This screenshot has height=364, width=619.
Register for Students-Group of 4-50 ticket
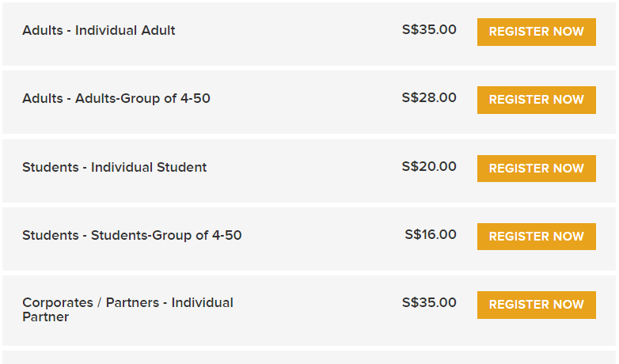click(536, 236)
